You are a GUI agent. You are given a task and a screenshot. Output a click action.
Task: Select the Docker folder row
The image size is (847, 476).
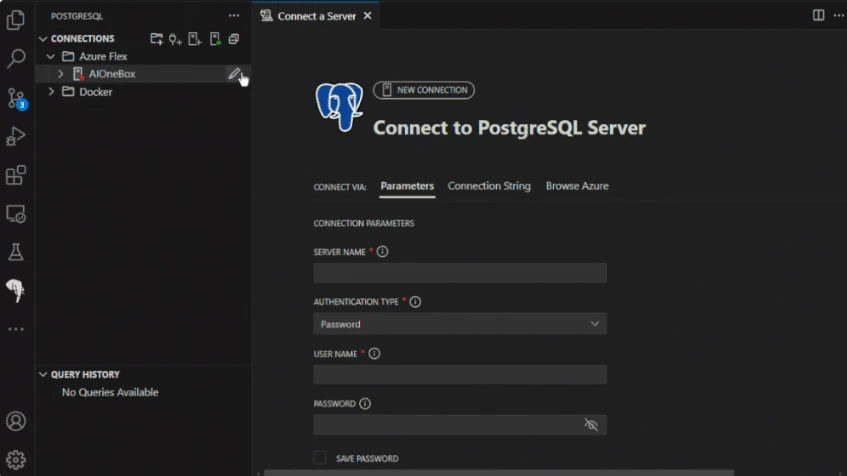tap(143, 91)
